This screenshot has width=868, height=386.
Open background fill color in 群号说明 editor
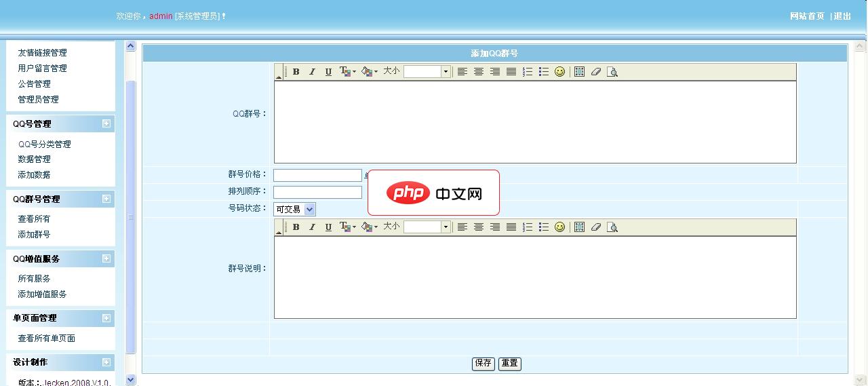pos(369,227)
